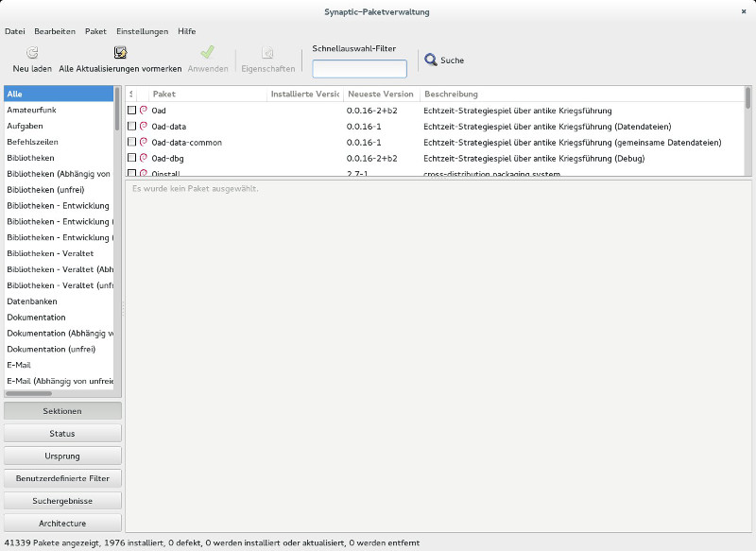Click Debian swirl icon of 0ad-data-common row
Viewport: 756px width, 551px height.
point(144,142)
